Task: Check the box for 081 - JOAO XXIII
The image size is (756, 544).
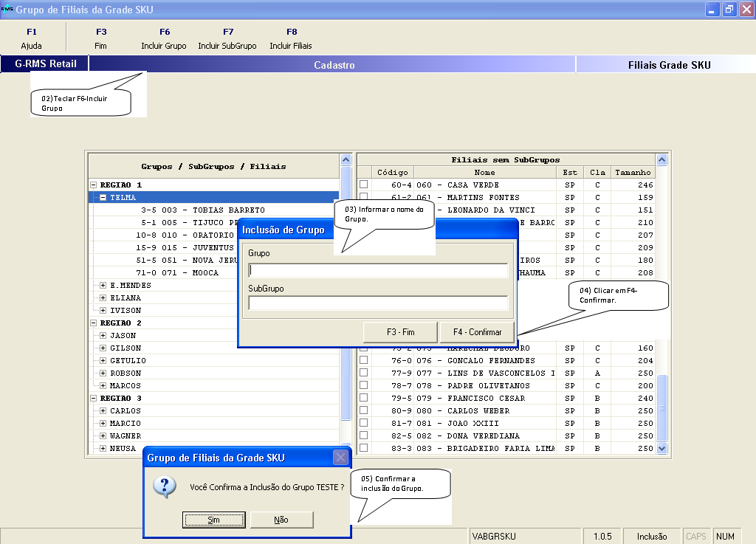Action: [363, 422]
